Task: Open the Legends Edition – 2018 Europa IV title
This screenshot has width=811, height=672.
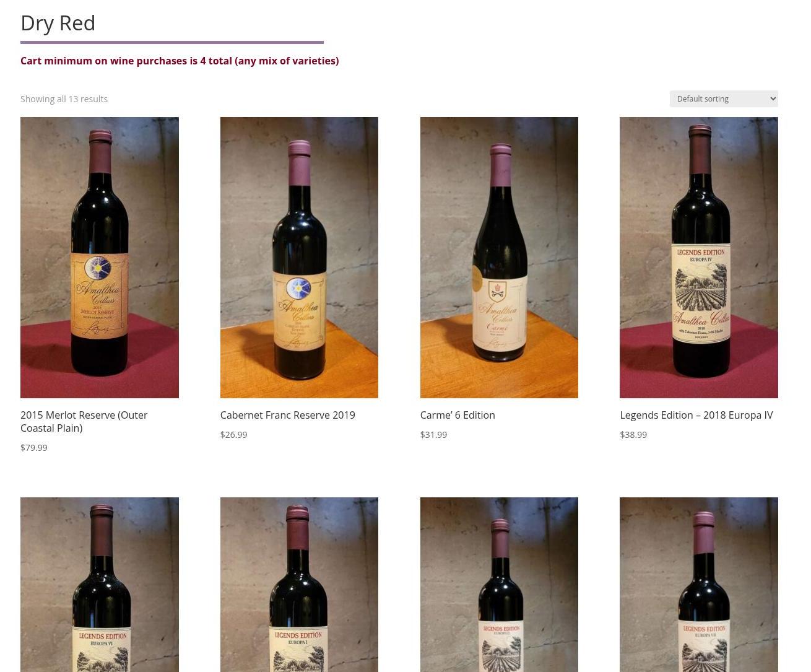Action: (x=696, y=415)
